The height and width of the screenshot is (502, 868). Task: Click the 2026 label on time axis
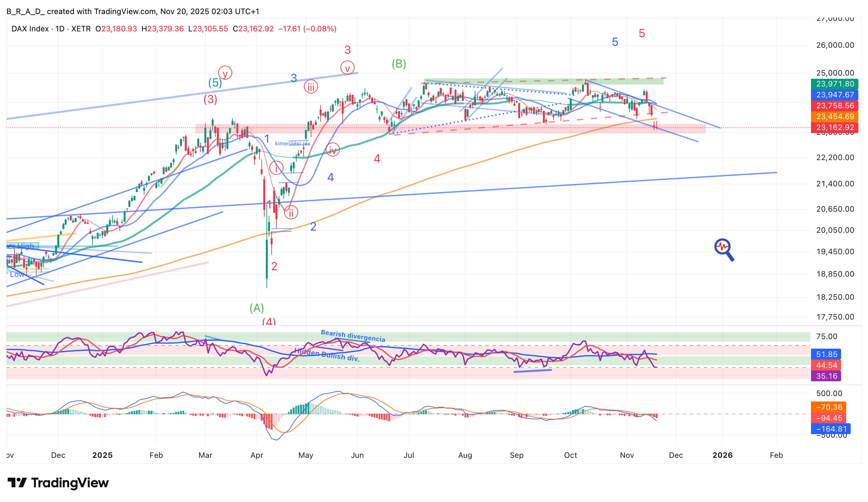(x=722, y=455)
